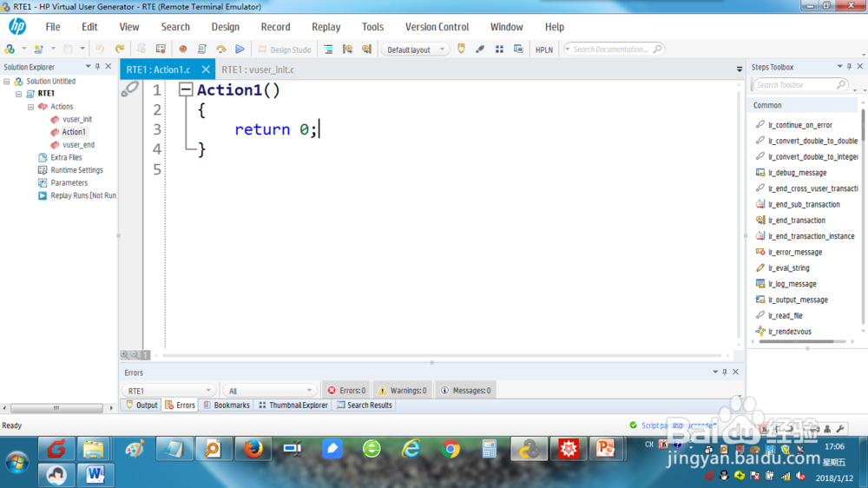
Task: Open Replay Runs node in Solution Explorer
Action: [x=83, y=195]
